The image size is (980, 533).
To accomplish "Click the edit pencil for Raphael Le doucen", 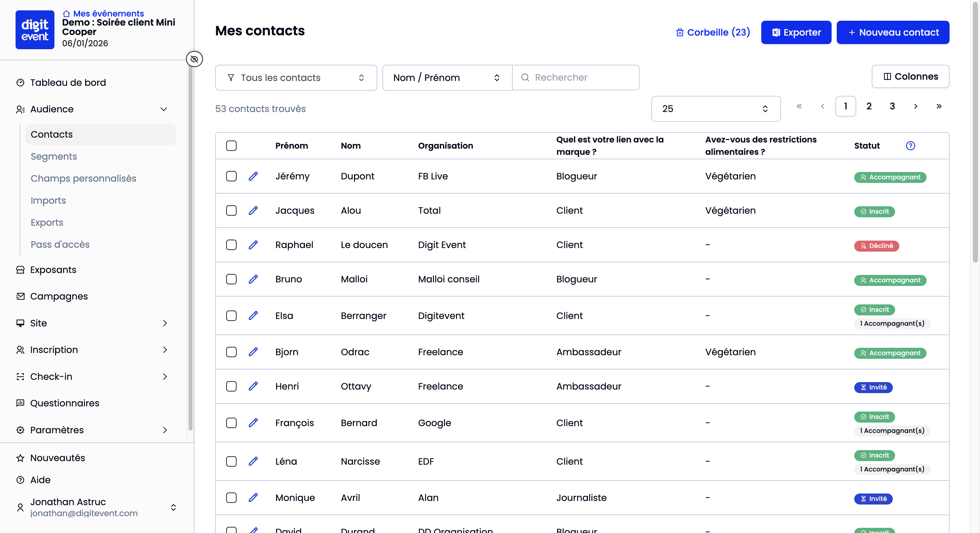I will point(253,245).
